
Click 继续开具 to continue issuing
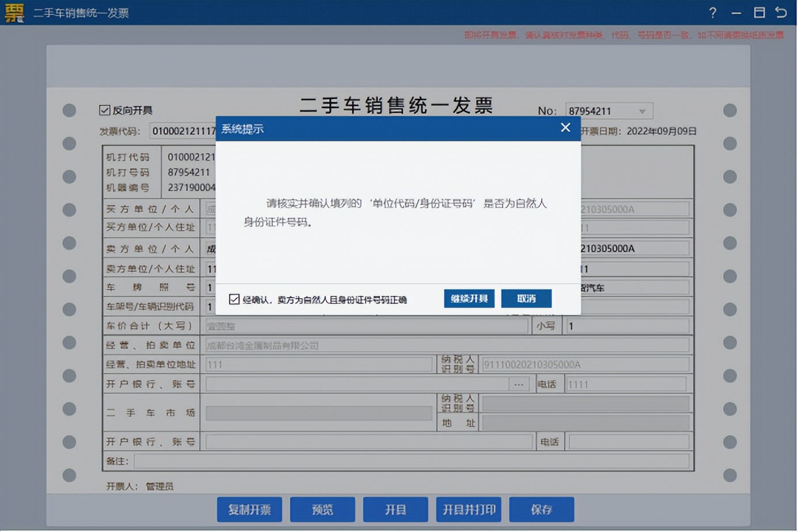[x=469, y=298]
